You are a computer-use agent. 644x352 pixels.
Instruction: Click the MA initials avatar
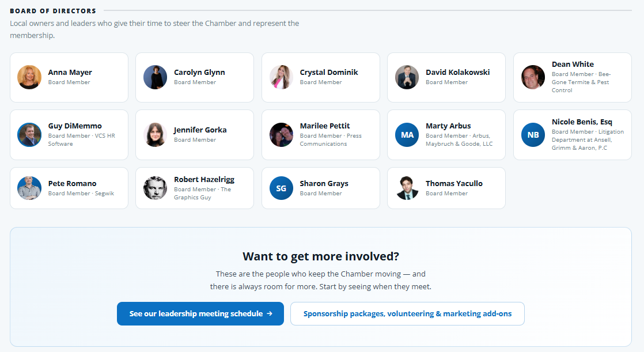[x=407, y=135]
